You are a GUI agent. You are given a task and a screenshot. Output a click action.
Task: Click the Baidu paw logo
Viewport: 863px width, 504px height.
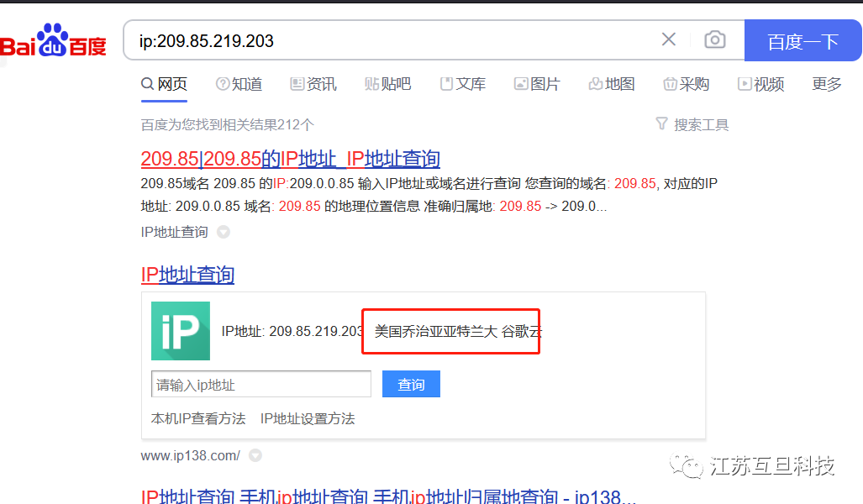52,40
